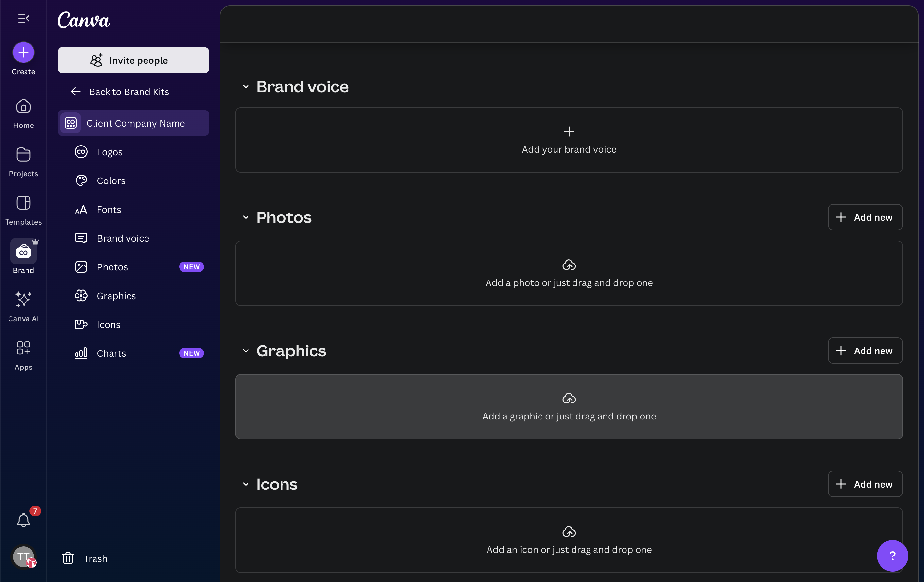Click the plus icon in Brand voice box
The width and height of the screenshot is (924, 582).
(x=569, y=131)
